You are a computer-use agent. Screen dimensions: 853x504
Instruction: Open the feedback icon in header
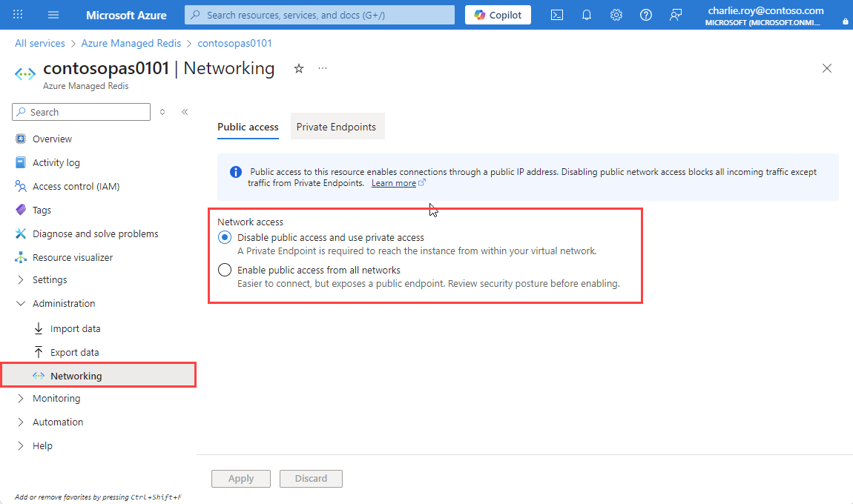click(x=676, y=15)
